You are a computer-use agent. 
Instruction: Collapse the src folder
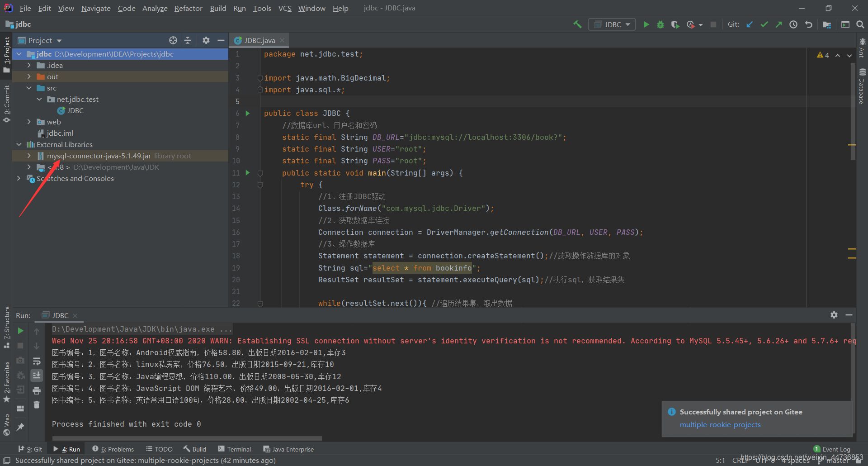click(x=29, y=88)
